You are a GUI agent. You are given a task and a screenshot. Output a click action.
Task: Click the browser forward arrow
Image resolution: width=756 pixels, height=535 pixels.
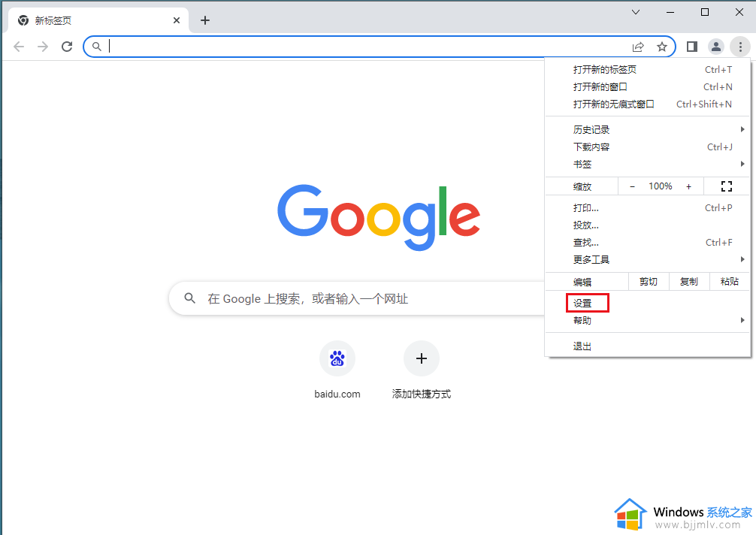[43, 47]
